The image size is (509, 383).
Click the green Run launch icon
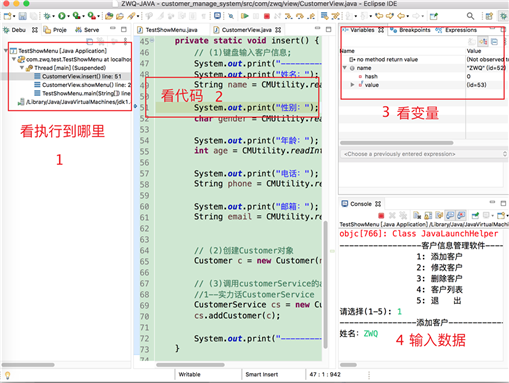[62, 16]
